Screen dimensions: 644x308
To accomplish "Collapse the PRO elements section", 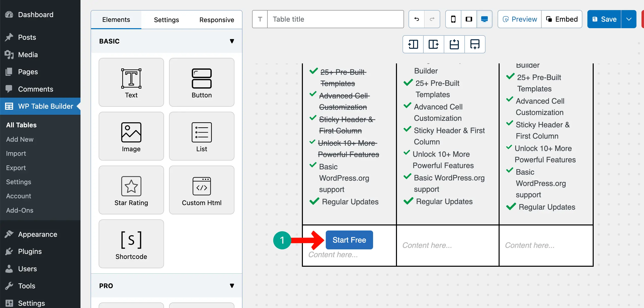I will pos(232,286).
